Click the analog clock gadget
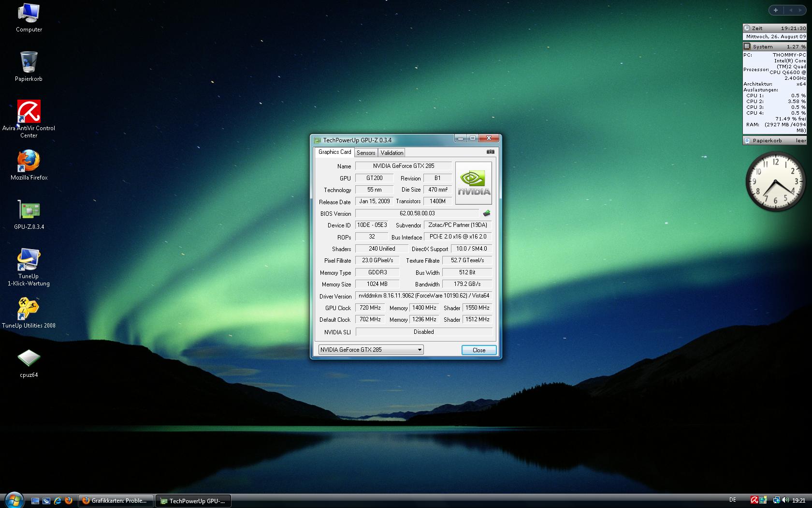The image size is (812, 508). pos(775,182)
